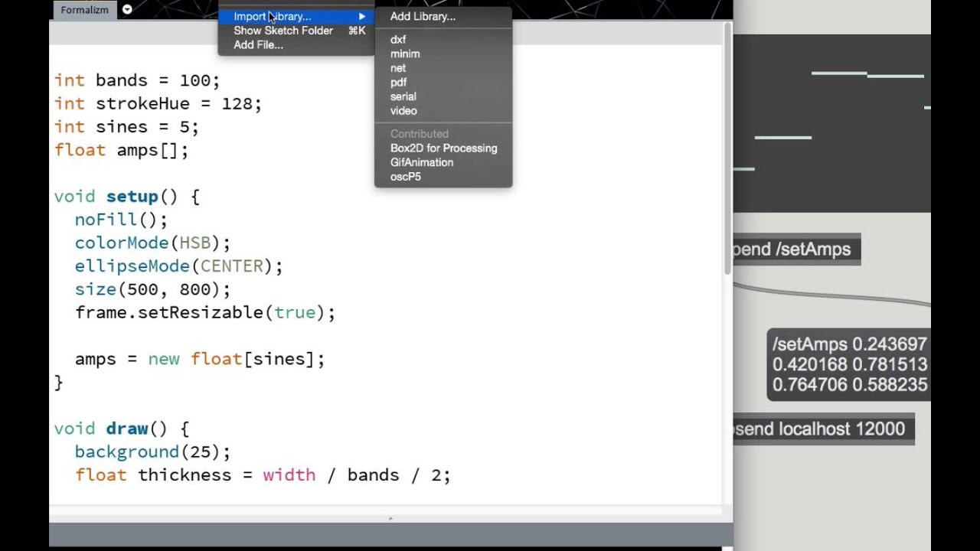Click the 'noFill();' code line
The image size is (980, 551).
[x=121, y=220]
